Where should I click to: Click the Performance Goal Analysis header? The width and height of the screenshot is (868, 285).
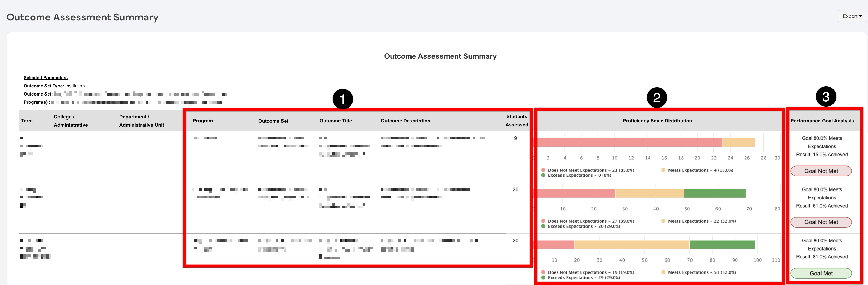pyautogui.click(x=822, y=121)
